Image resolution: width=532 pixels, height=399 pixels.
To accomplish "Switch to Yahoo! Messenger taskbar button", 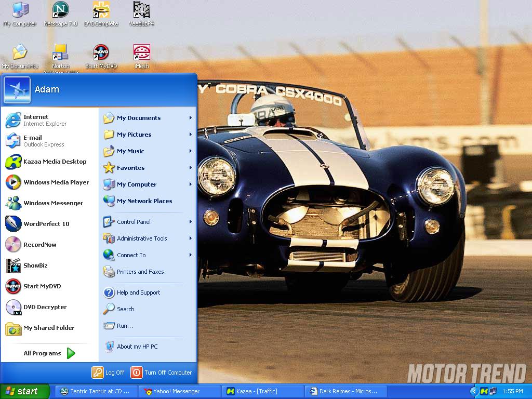I will pyautogui.click(x=179, y=391).
